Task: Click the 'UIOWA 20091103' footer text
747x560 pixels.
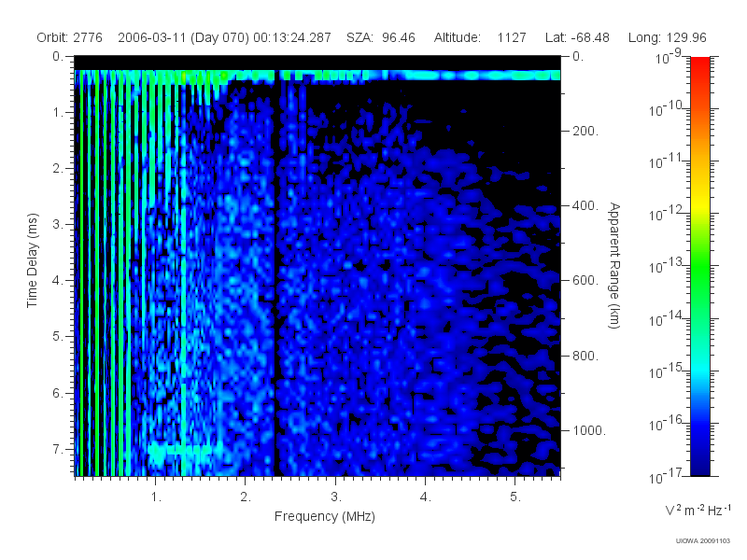Action: 703,540
